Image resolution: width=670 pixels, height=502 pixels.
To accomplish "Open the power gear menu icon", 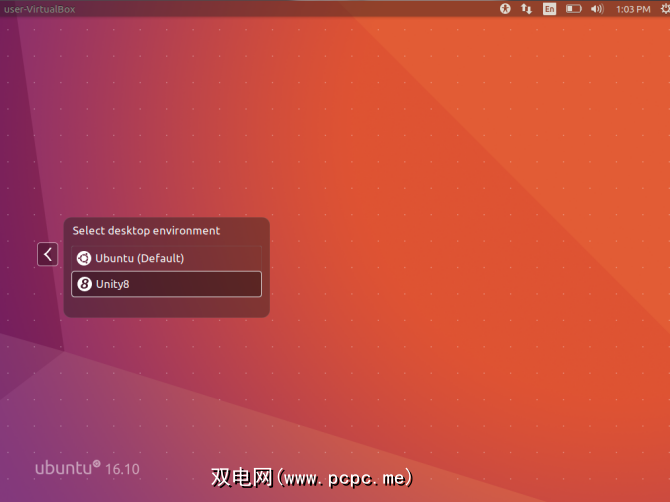I will click(665, 9).
